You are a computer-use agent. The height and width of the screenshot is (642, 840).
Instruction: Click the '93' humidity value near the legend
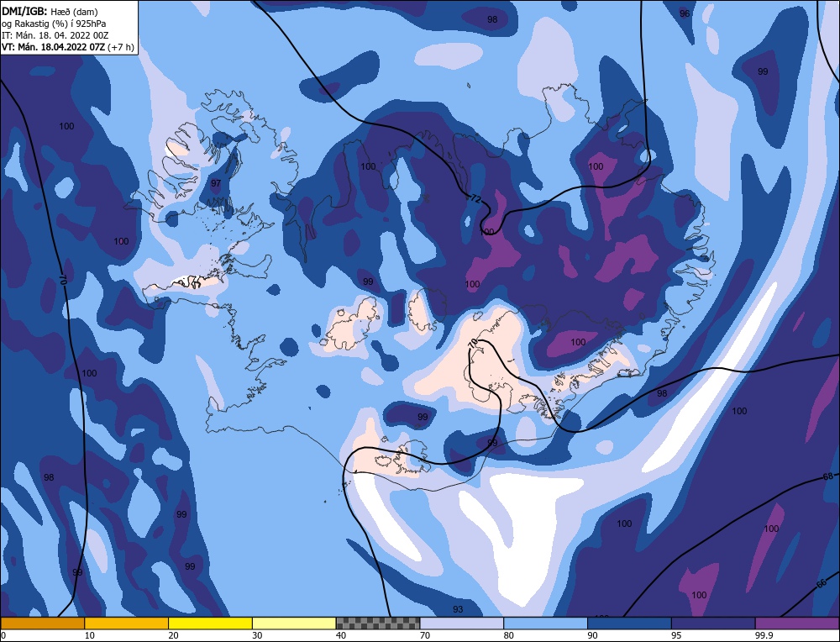pyautogui.click(x=458, y=609)
